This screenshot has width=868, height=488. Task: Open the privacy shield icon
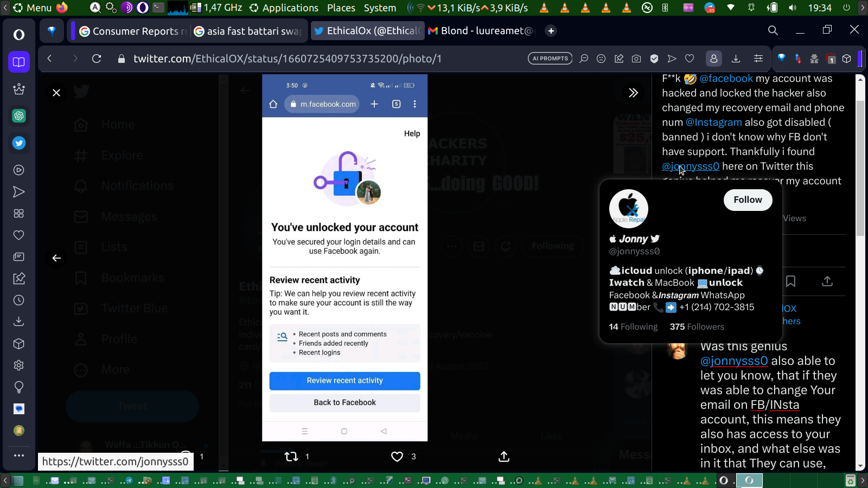(654, 59)
